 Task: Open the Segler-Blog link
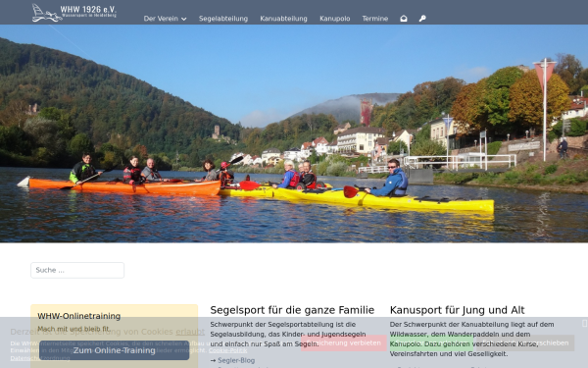point(236,360)
